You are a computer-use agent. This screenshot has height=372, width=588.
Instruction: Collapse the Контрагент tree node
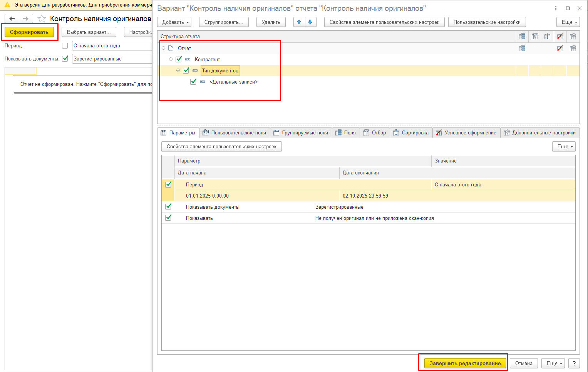(171, 59)
